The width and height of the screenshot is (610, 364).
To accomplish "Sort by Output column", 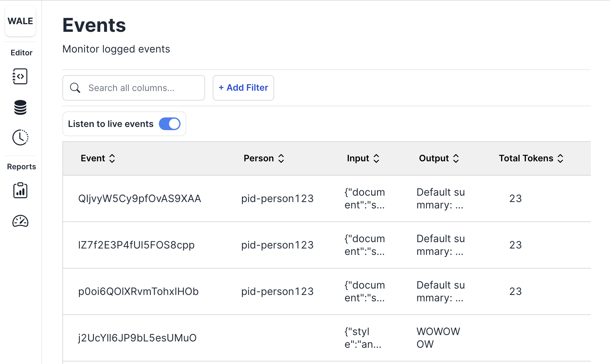I will tap(439, 158).
